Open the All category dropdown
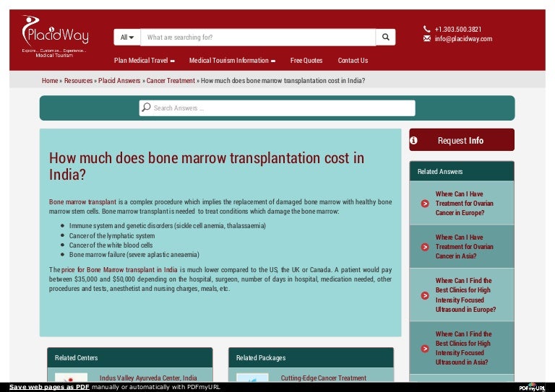Viewport: 555px width, 392px height. 126,38
